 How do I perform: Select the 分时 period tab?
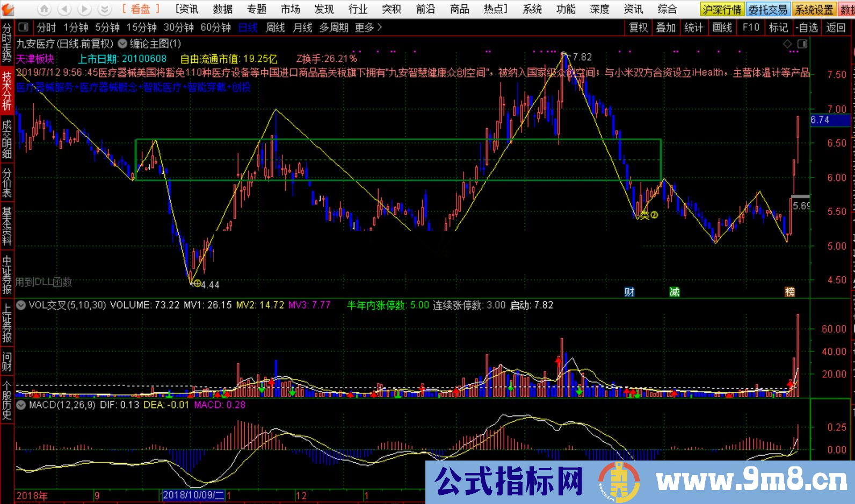click(x=46, y=27)
